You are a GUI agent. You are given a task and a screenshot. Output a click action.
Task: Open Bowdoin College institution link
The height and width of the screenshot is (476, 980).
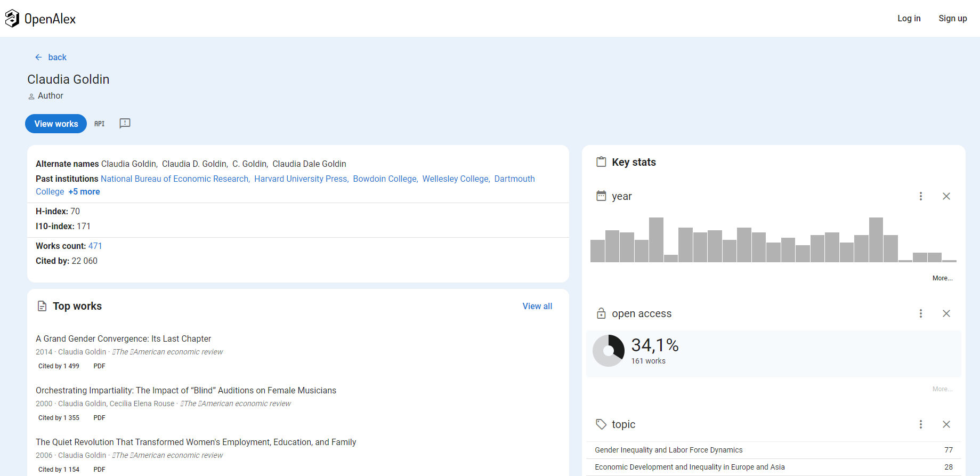click(386, 179)
